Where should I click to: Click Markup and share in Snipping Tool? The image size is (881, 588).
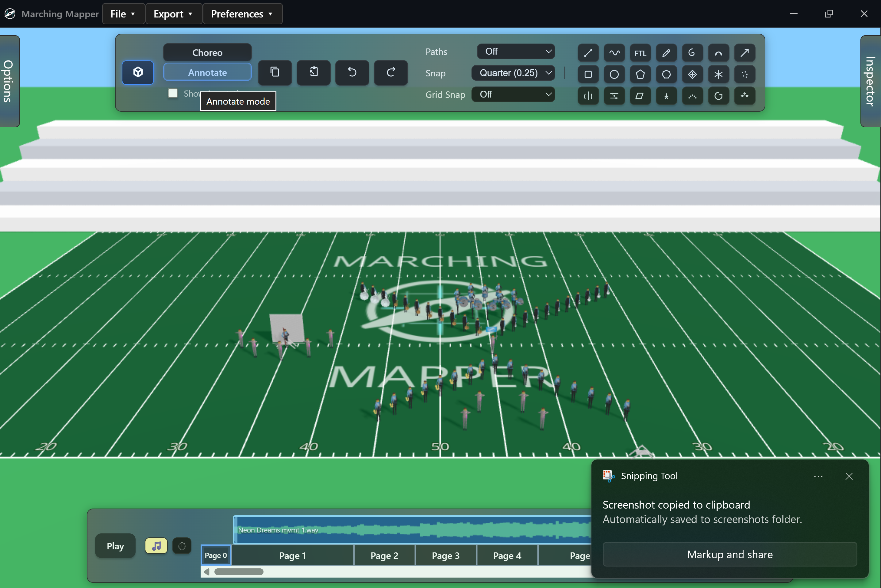coord(730,554)
